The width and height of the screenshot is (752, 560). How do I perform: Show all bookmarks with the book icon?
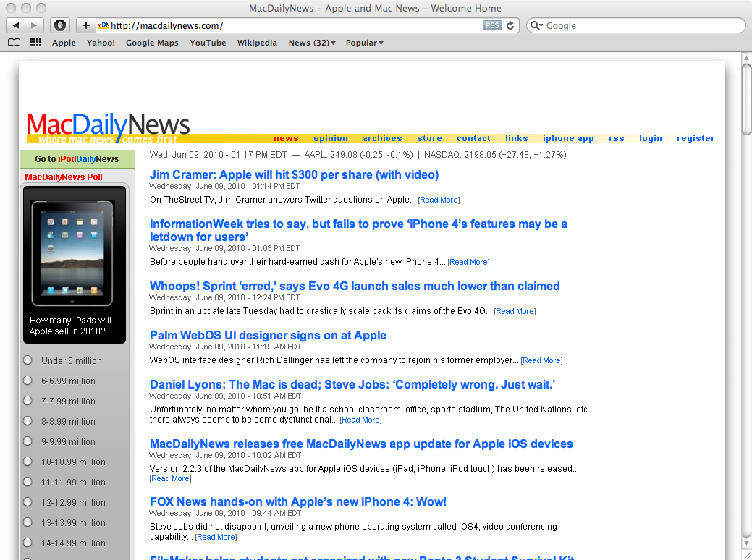coord(14,43)
